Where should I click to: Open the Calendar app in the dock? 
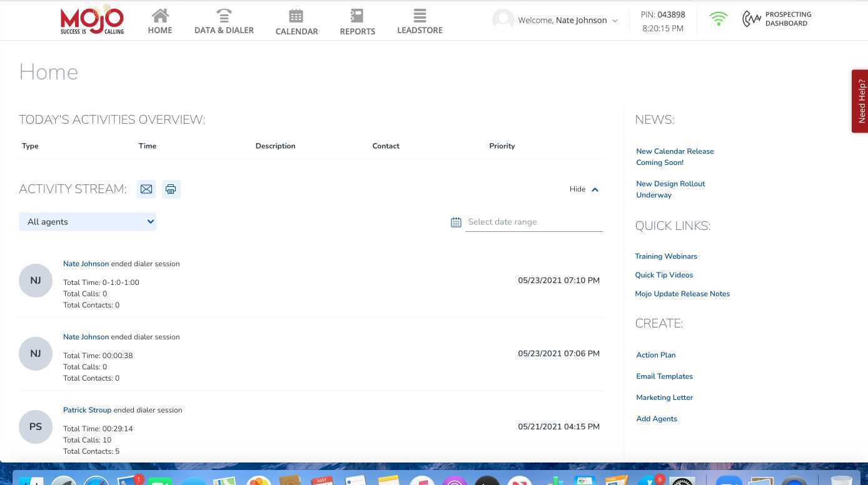pyautogui.click(x=322, y=480)
